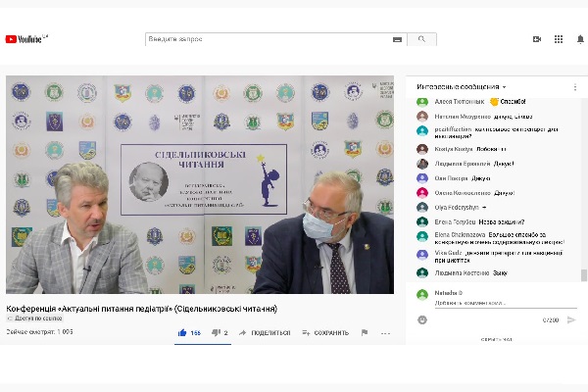The image size is (588, 392).
Task: Click the Людмила Костенко chat name
Action: [x=462, y=273]
